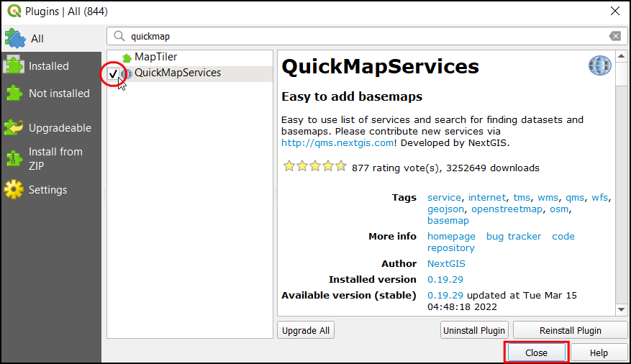The height and width of the screenshot is (364, 631).
Task: Open the http://qms.nextgis.com link
Action: pos(337,143)
